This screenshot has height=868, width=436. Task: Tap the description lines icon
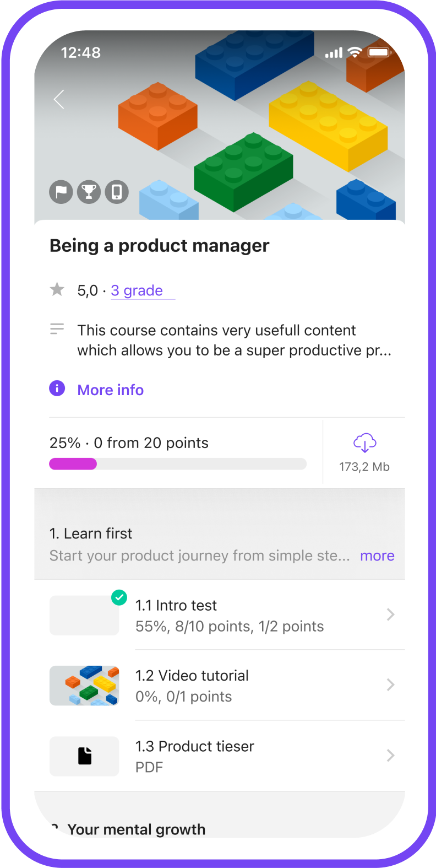coord(57,329)
